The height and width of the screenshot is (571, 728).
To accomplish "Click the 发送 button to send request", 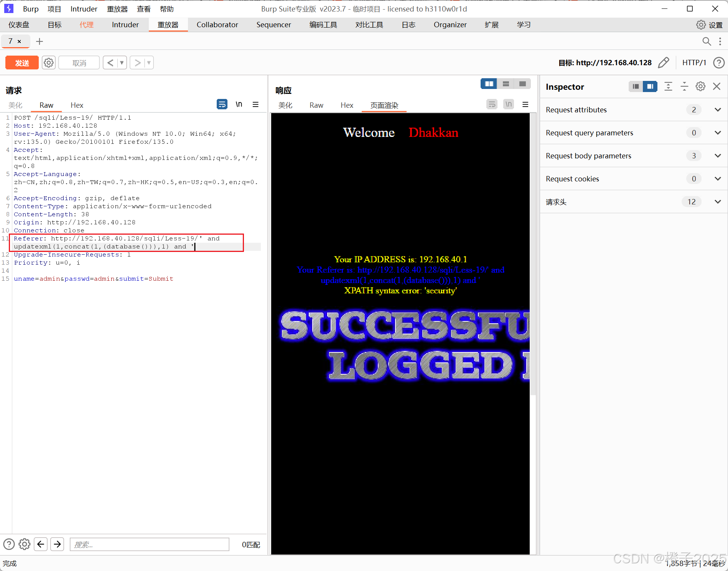I will (x=22, y=63).
